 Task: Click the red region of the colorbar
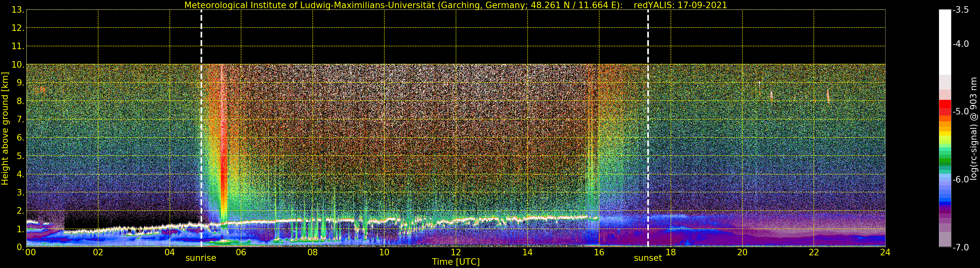coord(945,108)
